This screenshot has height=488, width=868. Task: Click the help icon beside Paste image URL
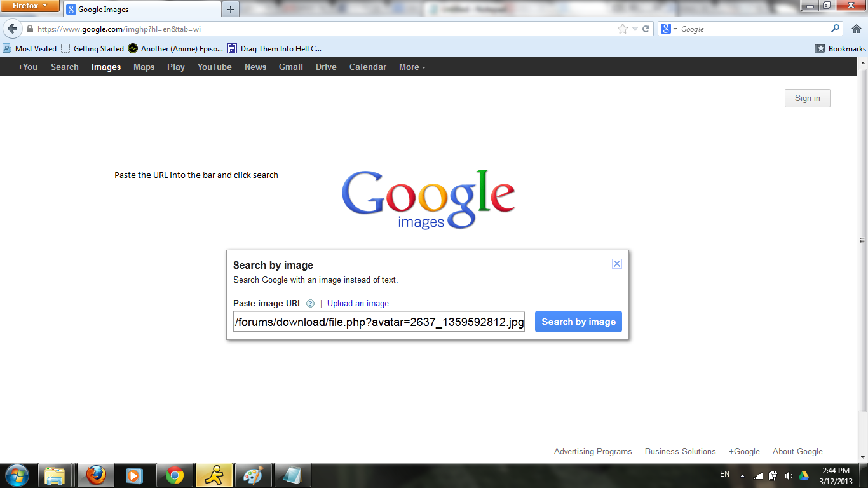[x=311, y=304]
